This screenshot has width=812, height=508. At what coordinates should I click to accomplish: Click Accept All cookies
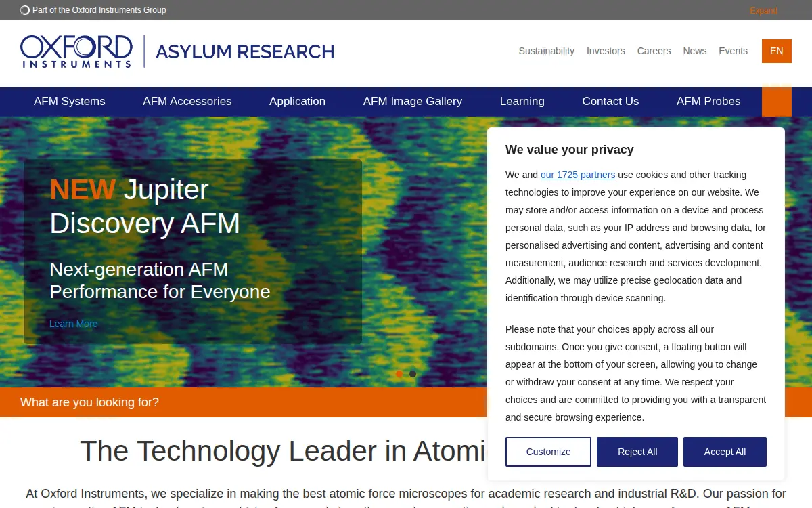(725, 452)
